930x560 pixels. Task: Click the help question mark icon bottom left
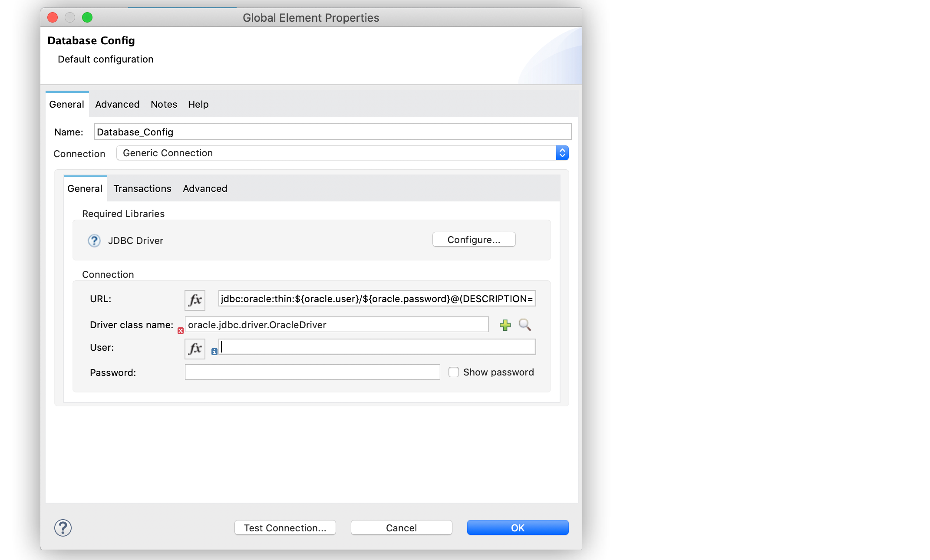click(63, 528)
